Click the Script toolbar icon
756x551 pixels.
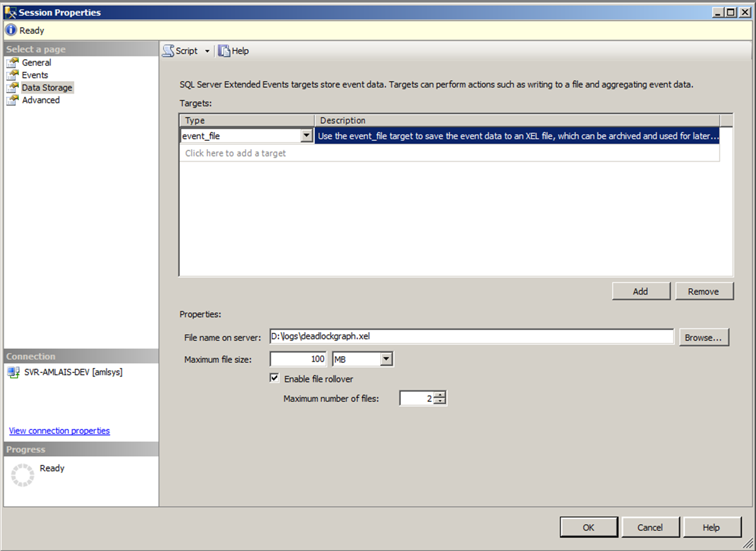[168, 51]
